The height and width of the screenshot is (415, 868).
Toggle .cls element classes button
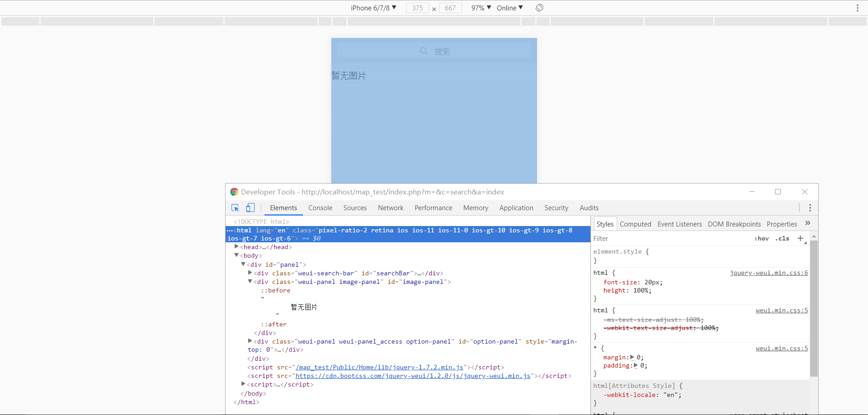[x=782, y=238]
